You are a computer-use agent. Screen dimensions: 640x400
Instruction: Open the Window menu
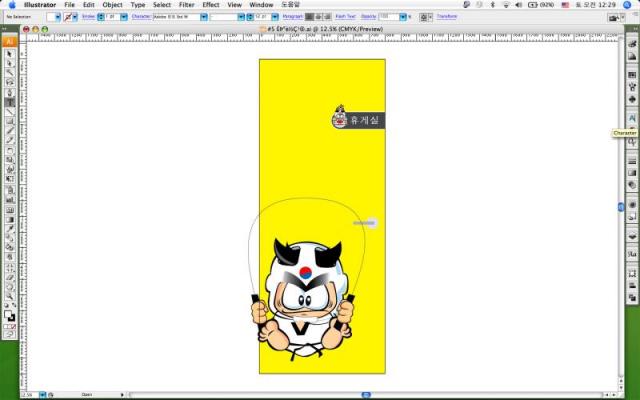point(261,5)
